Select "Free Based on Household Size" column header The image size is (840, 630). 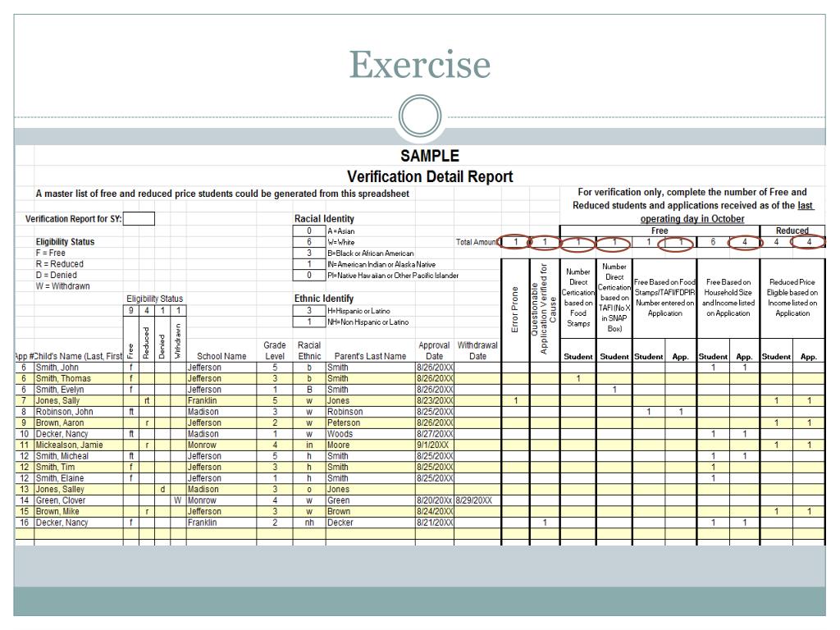[x=728, y=298]
